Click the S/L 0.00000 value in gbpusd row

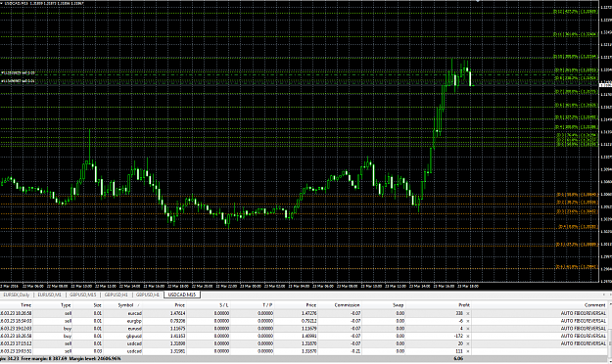click(221, 336)
